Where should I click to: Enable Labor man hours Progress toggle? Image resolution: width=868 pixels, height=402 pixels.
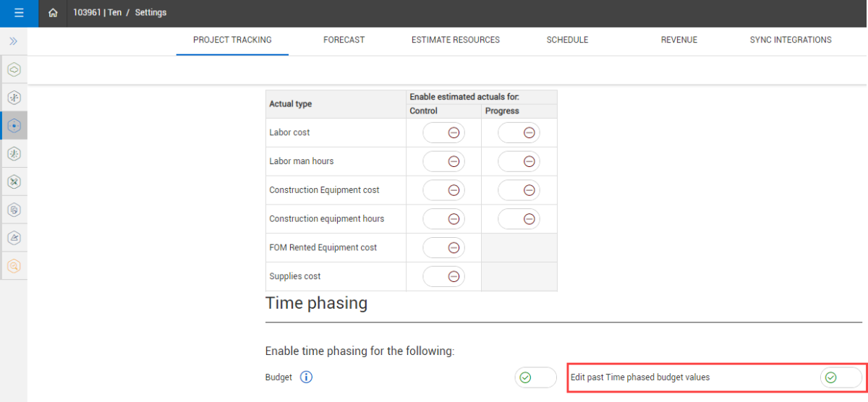(519, 161)
